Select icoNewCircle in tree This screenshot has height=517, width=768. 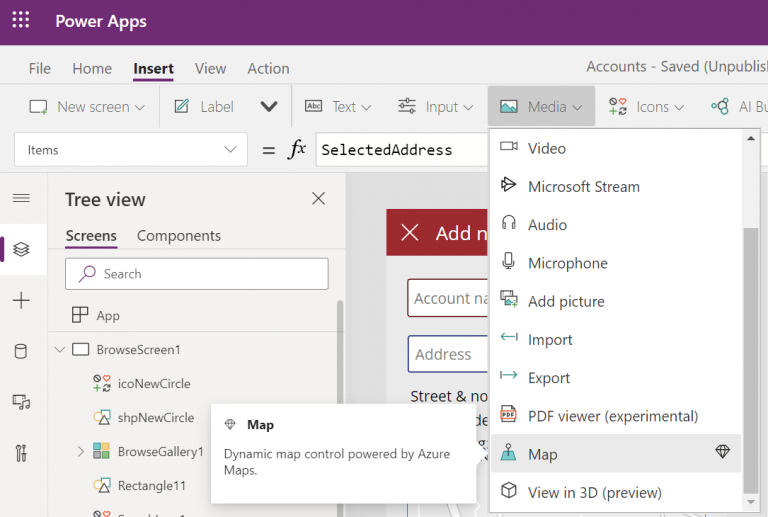[154, 383]
